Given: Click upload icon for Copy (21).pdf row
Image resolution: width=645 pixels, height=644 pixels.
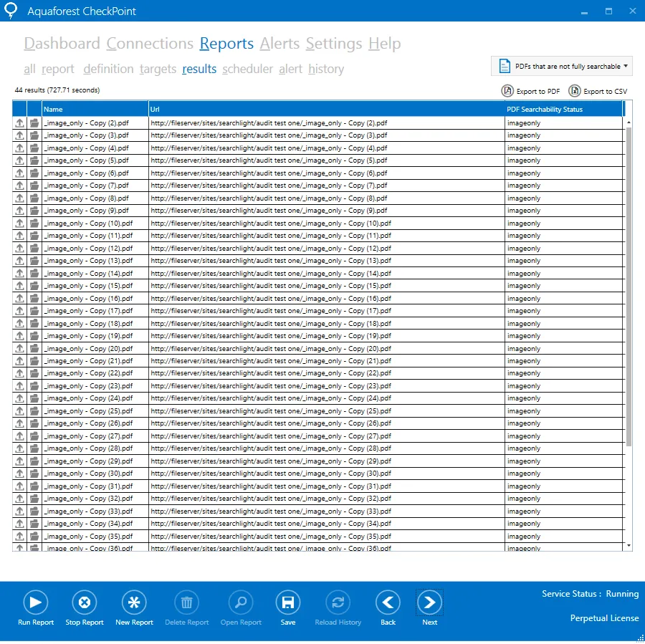Looking at the screenshot, I should click(19, 361).
